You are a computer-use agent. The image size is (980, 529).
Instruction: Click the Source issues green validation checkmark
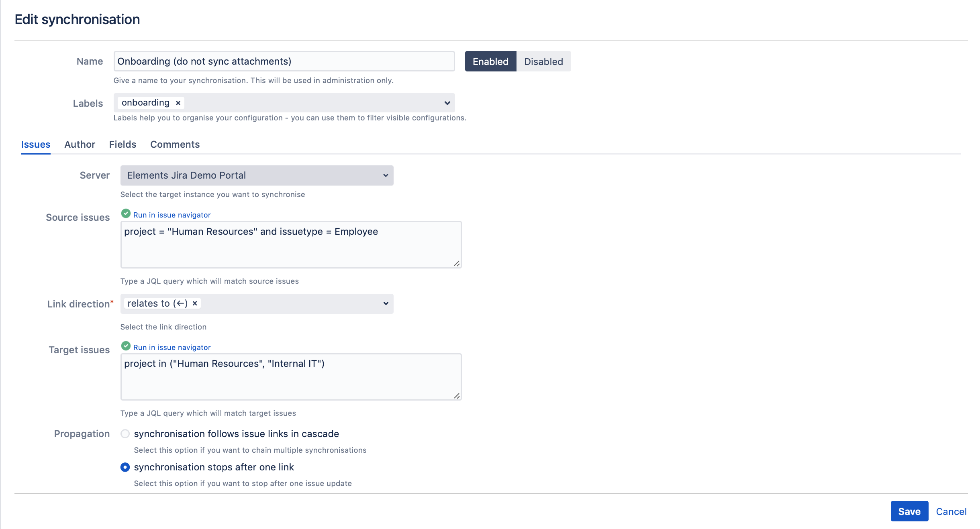[126, 214]
